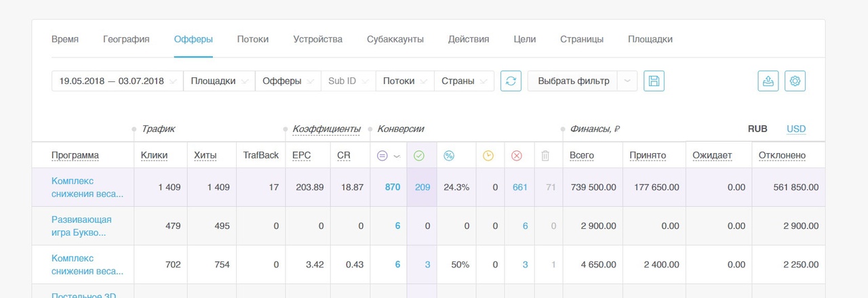Click the green checkmark approved column icon
Viewport: 868px width, 298px height.
[419, 156]
